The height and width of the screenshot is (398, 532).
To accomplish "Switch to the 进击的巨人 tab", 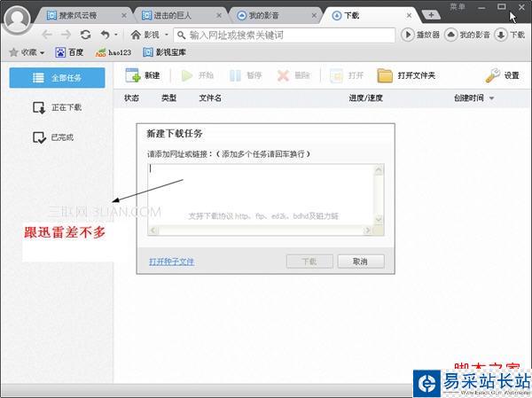I will tap(172, 16).
